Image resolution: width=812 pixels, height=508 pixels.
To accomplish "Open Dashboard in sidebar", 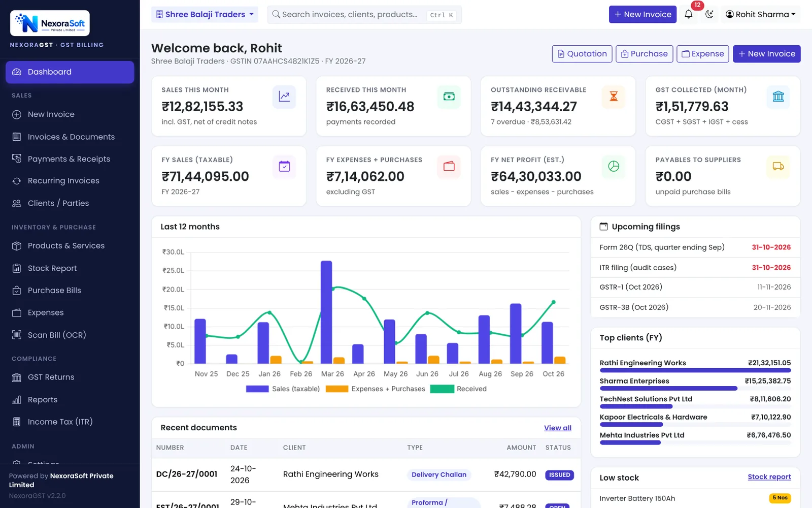I will point(70,72).
